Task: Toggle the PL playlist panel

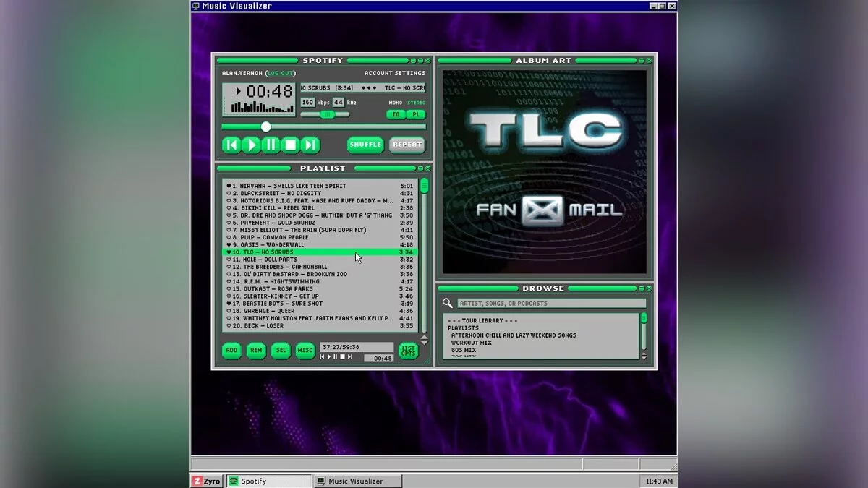Action: [416, 114]
